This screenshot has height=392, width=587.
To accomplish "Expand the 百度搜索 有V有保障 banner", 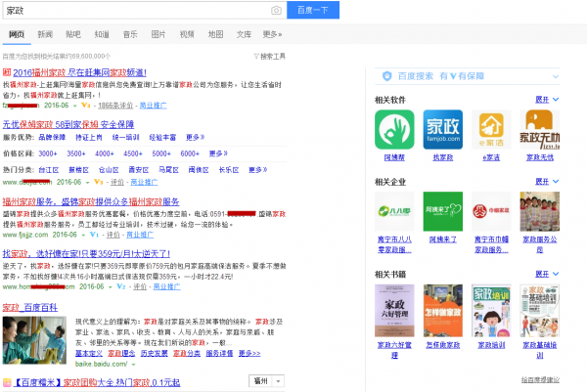I will point(556,76).
